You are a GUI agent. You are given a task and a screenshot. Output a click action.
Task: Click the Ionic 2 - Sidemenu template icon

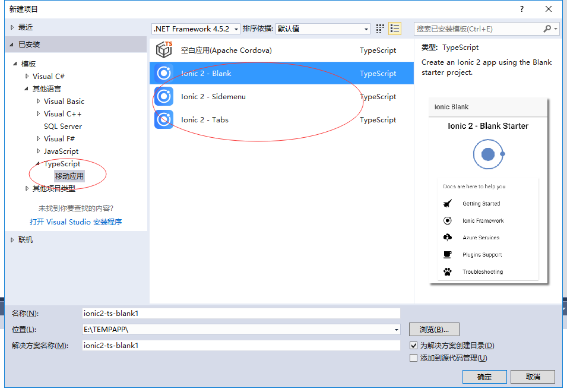pos(164,96)
